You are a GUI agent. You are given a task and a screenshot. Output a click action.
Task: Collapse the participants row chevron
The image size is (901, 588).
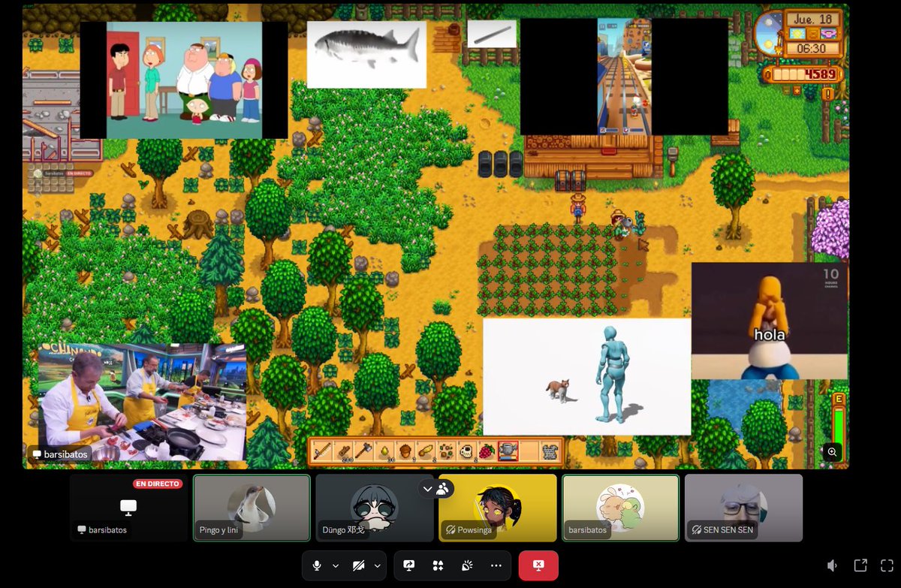[428, 489]
